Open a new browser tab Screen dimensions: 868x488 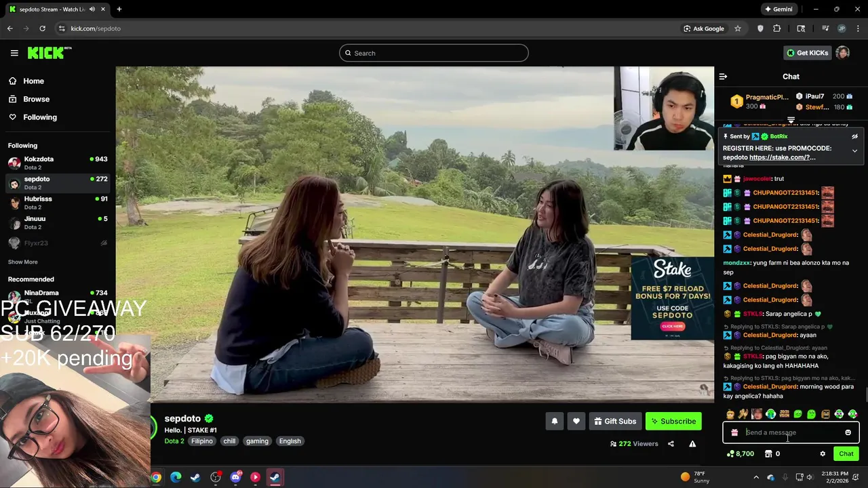[119, 9]
